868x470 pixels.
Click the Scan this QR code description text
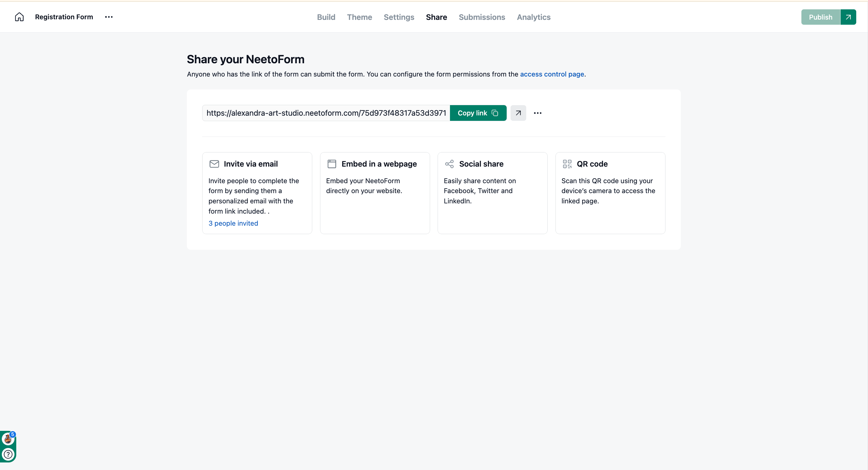click(x=608, y=191)
